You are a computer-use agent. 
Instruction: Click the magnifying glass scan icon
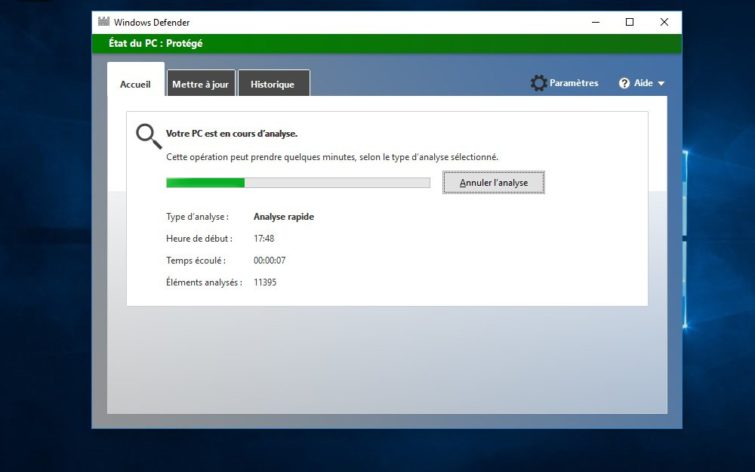148,136
